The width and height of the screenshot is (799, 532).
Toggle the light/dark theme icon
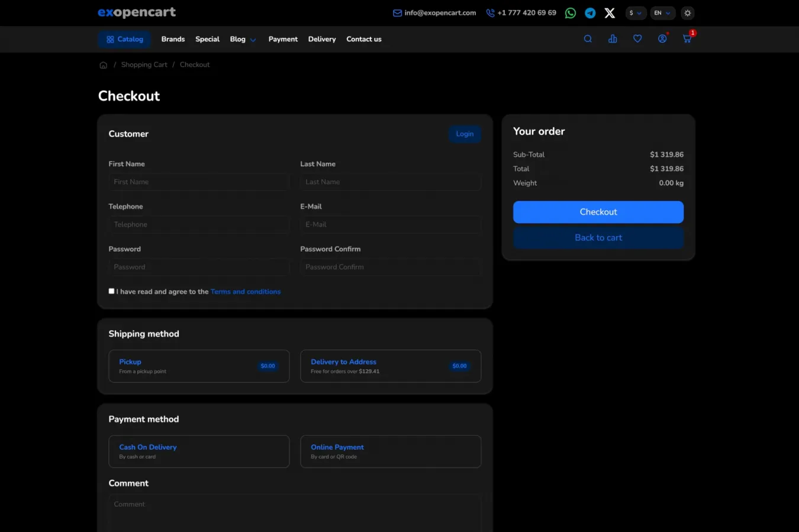click(x=687, y=13)
